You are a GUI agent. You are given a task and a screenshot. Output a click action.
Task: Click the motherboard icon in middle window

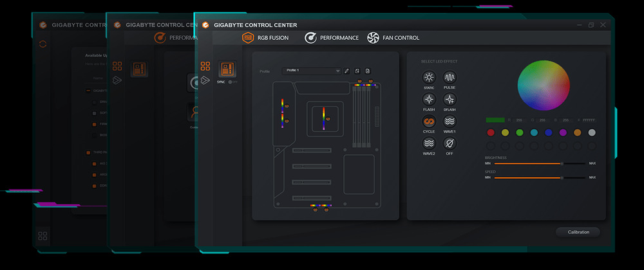click(139, 69)
